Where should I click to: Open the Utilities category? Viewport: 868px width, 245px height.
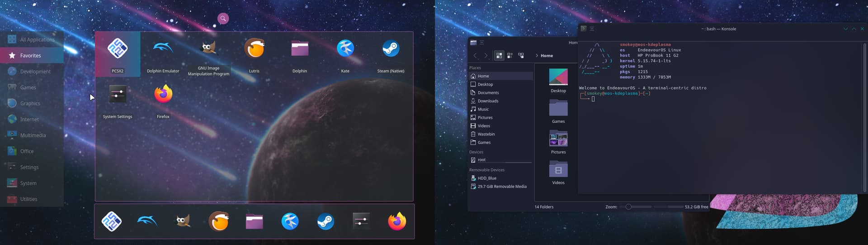point(32,199)
